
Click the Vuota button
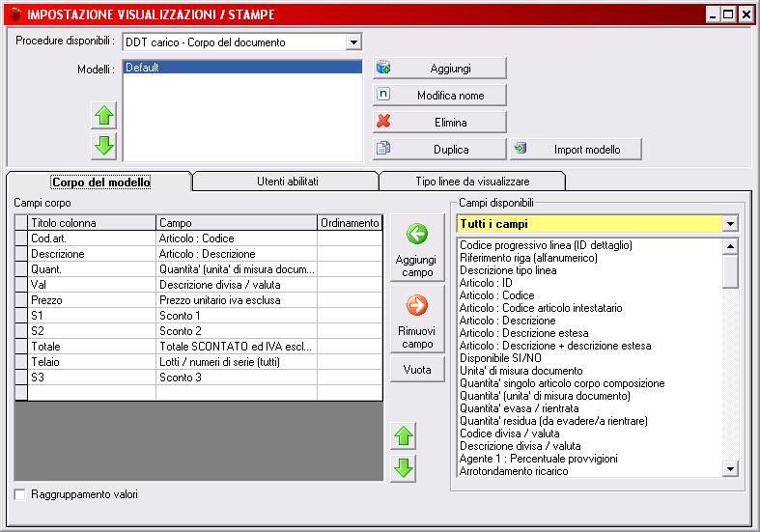pyautogui.click(x=417, y=369)
